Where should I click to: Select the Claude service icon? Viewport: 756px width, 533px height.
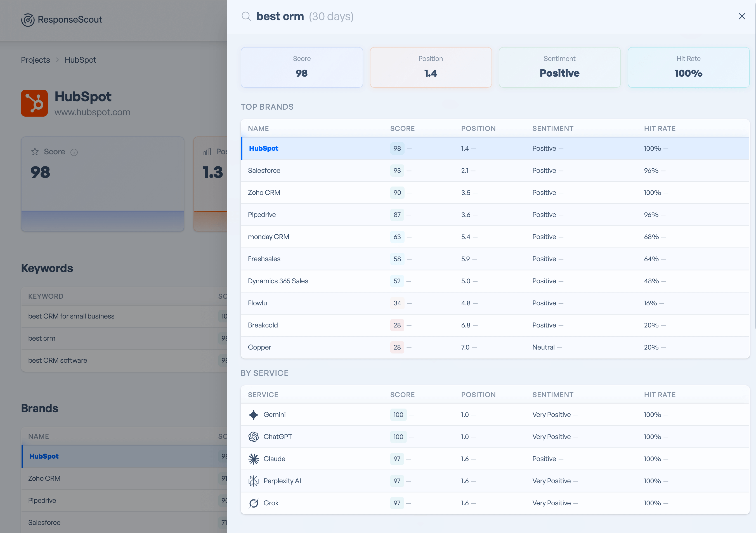pos(254,459)
